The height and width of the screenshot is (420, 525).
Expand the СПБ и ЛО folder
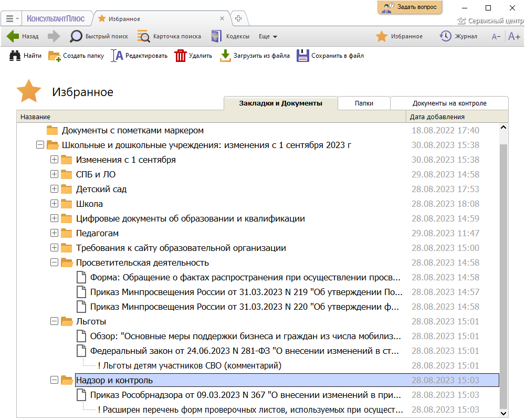(x=54, y=174)
